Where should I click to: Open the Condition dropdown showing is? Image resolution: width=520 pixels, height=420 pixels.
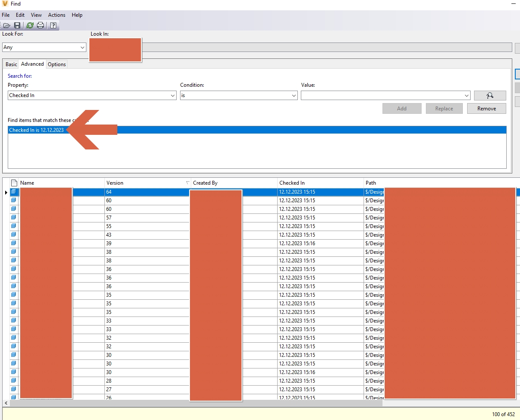point(294,95)
